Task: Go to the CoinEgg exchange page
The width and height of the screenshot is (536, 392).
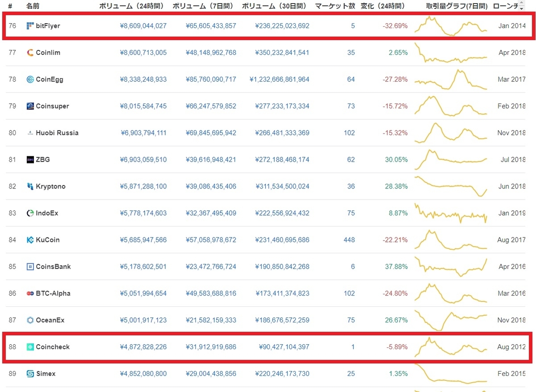Action: [x=50, y=79]
